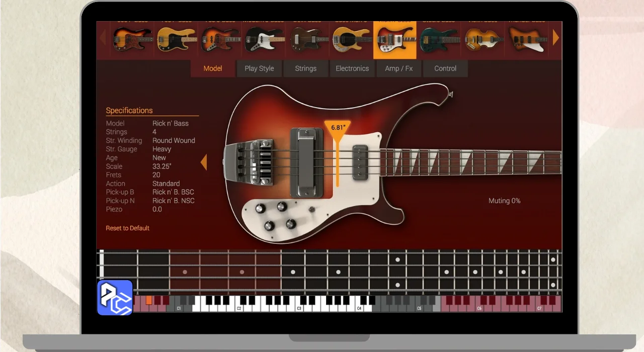Screen dimensions: 644x352
Task: Click the C7 key on the keyboard
Action: tap(539, 308)
